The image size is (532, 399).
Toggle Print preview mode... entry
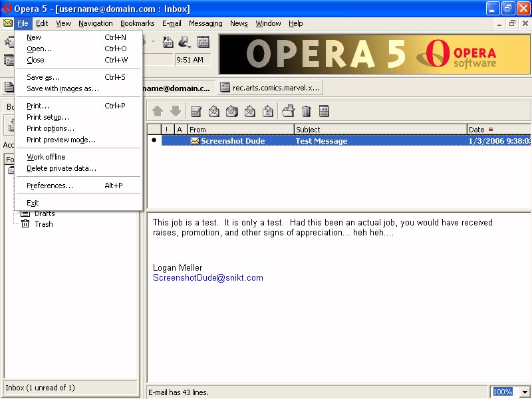pyautogui.click(x=78, y=140)
